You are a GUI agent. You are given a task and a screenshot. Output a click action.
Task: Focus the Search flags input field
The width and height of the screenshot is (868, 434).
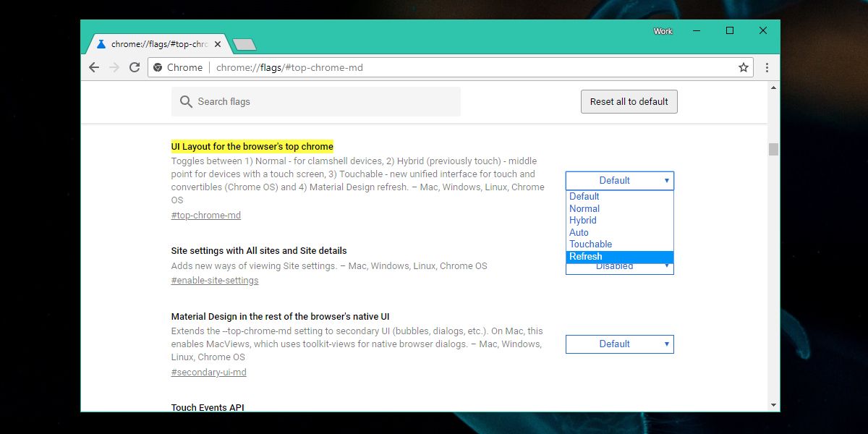point(316,102)
